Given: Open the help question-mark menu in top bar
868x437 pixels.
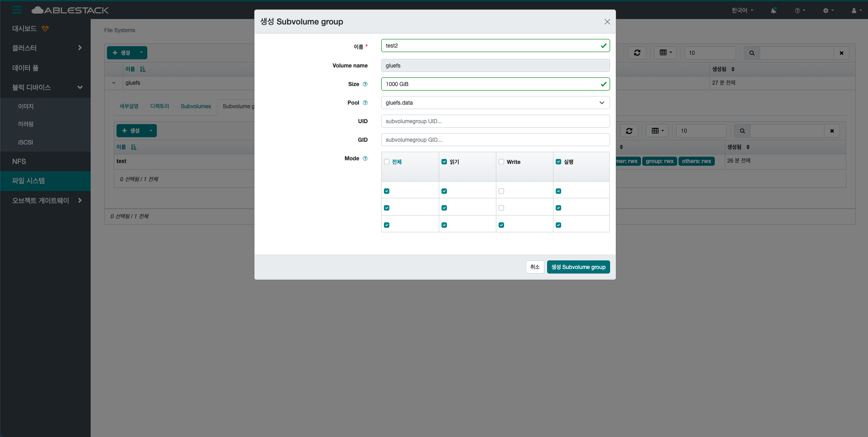Looking at the screenshot, I should pyautogui.click(x=800, y=10).
